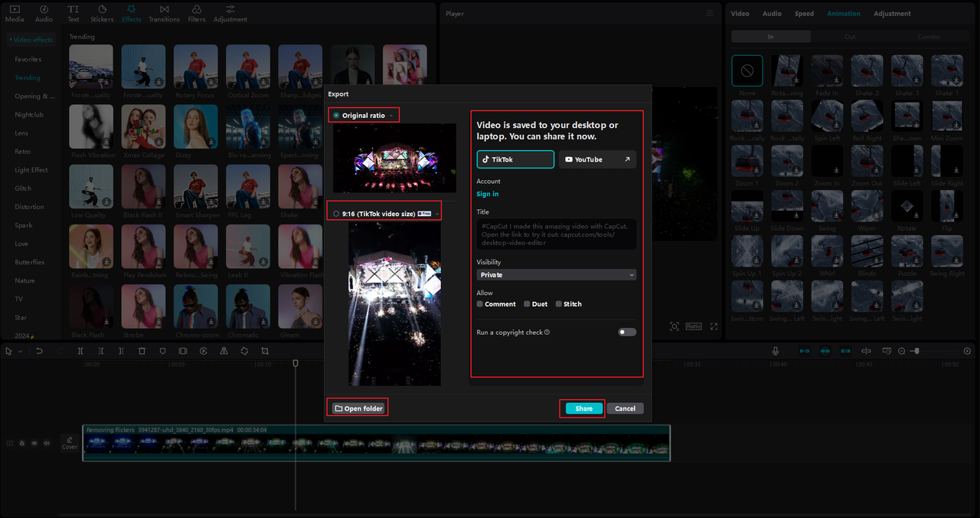Choose the TikTok sharing platform button
Viewport: 980px width, 518px height.
pyautogui.click(x=515, y=159)
